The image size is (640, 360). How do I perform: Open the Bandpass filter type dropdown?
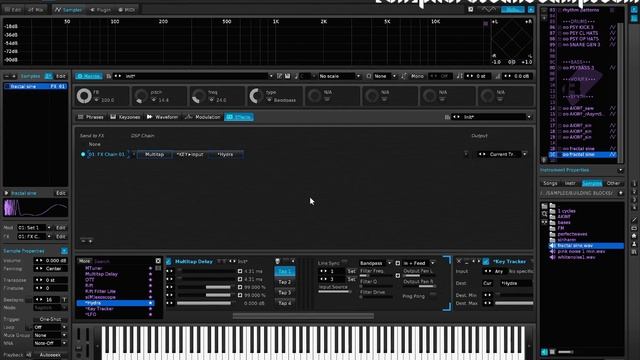[x=375, y=263]
